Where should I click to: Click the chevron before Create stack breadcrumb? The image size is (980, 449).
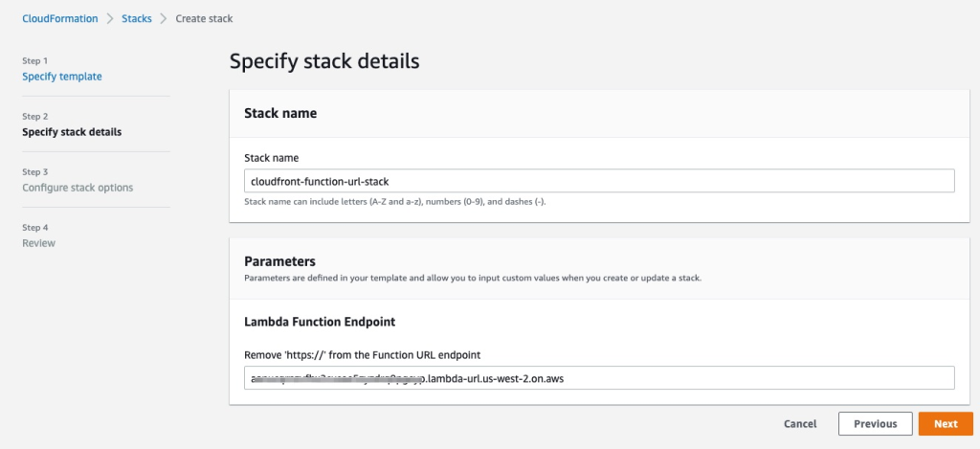coord(164,18)
